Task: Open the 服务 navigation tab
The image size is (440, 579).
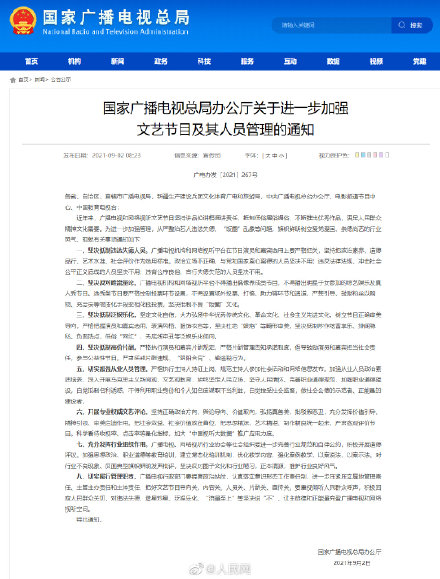Action: 247,61
